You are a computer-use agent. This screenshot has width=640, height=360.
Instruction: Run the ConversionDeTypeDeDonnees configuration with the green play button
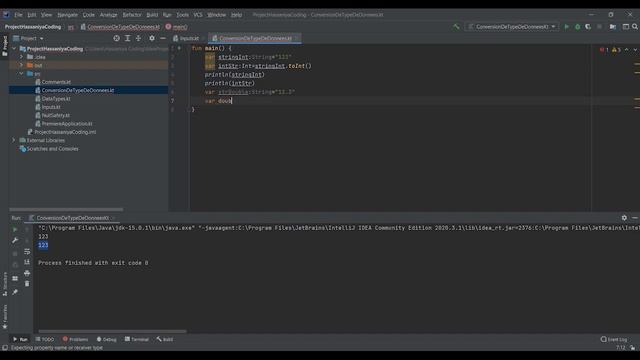tap(567, 27)
